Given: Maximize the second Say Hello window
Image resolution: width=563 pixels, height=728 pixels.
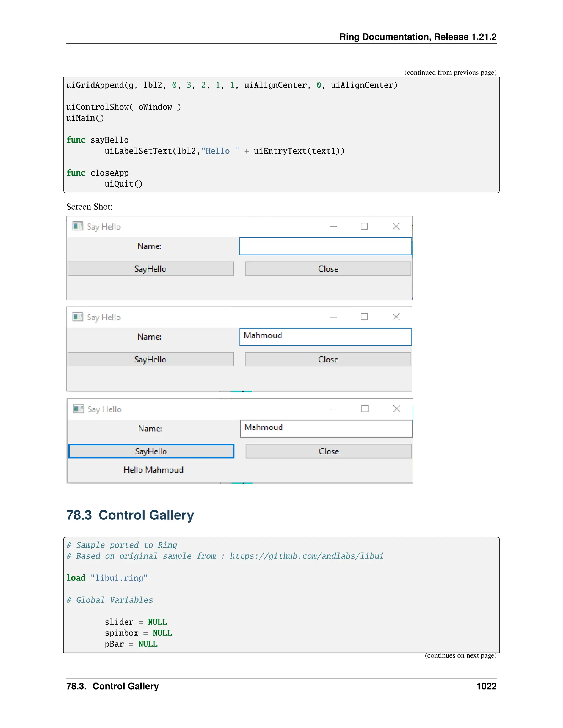Looking at the screenshot, I should tap(364, 317).
